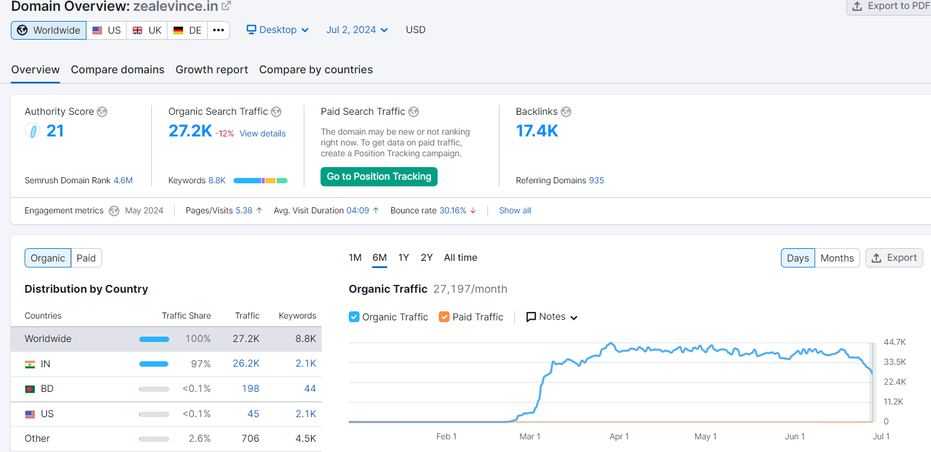Uncheck the Organic Traffic checkbox

click(355, 317)
